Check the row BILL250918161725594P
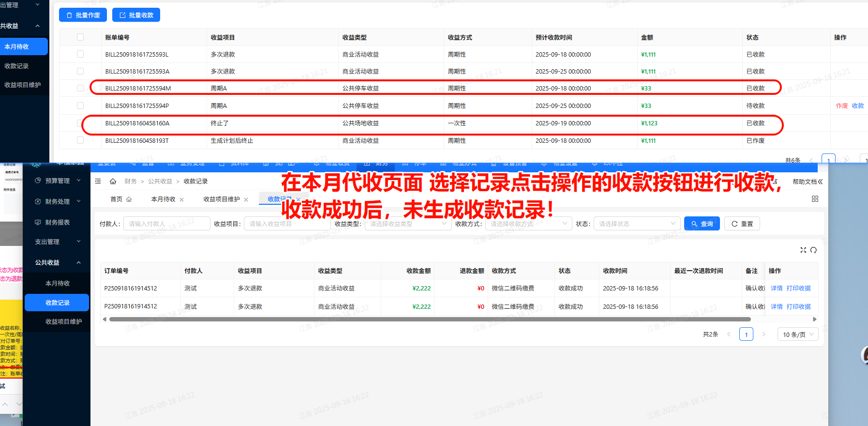 (x=80, y=106)
